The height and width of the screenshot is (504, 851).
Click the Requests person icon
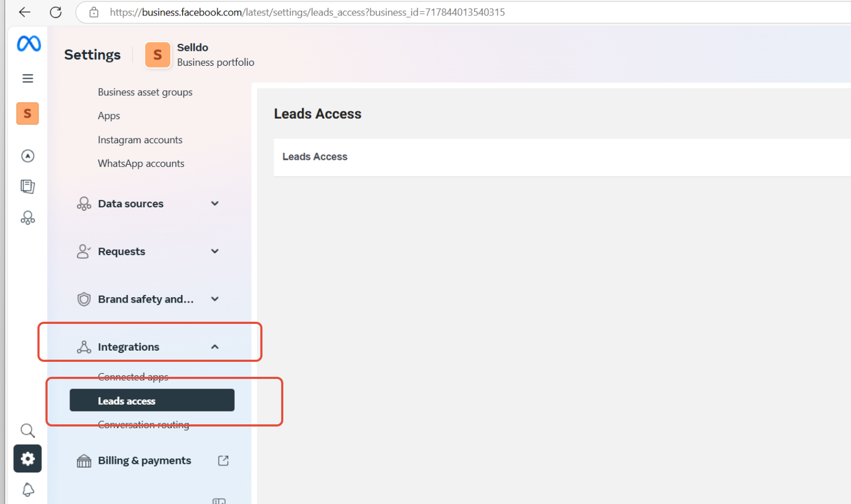tap(83, 251)
